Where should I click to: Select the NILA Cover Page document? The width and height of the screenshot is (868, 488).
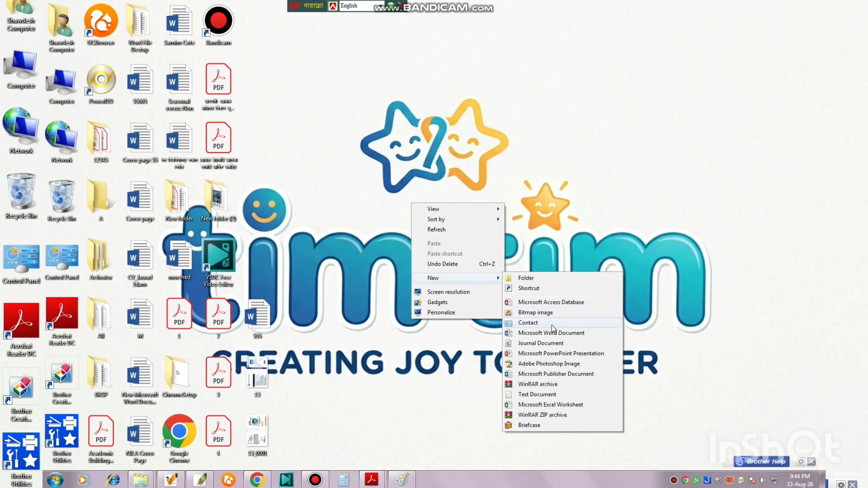[x=140, y=439]
